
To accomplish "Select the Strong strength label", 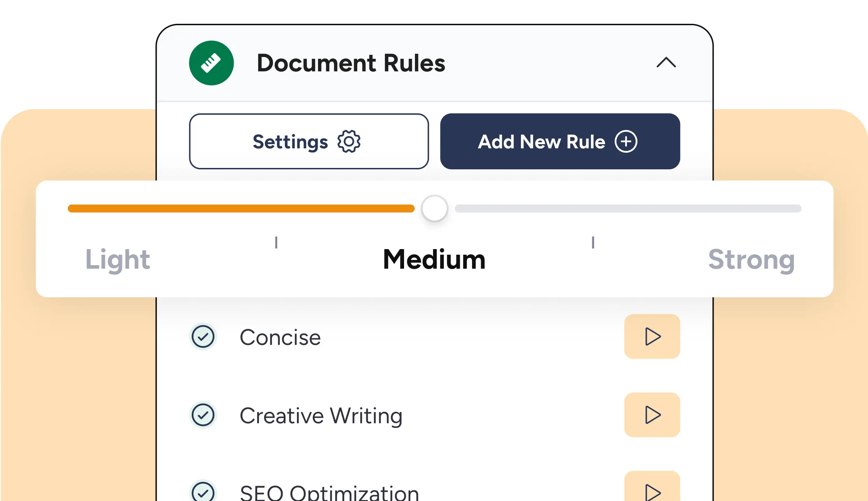I will coord(751,260).
